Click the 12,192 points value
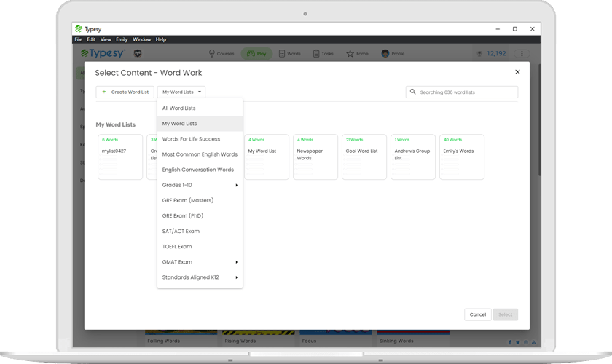The image size is (612, 364). click(x=496, y=53)
